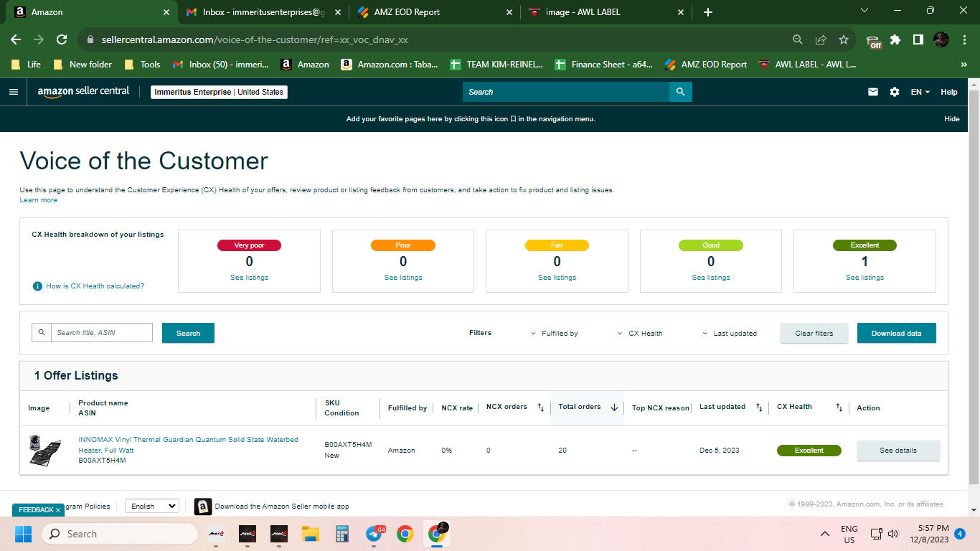Sort by Total orders using the arrow
Screen dimensions: 980x551
[614, 408]
